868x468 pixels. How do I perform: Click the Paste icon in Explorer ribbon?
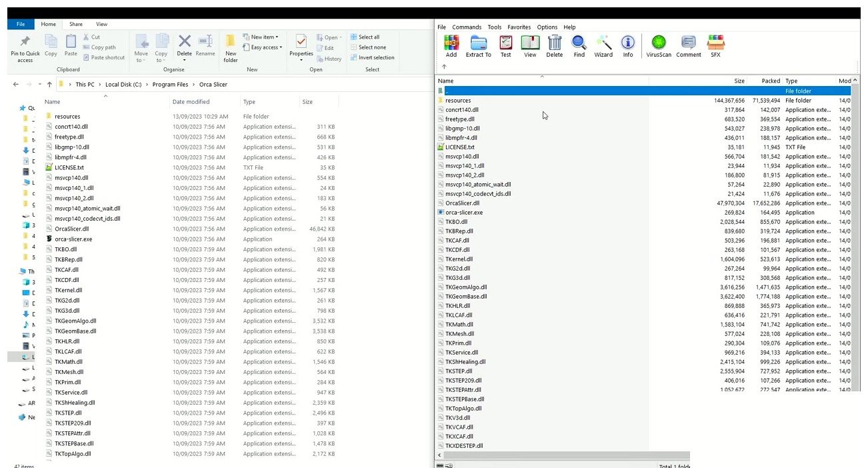[x=71, y=45]
